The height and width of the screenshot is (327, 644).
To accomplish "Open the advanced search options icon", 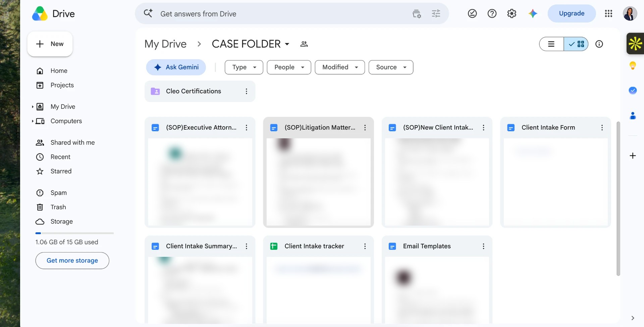I will (436, 14).
